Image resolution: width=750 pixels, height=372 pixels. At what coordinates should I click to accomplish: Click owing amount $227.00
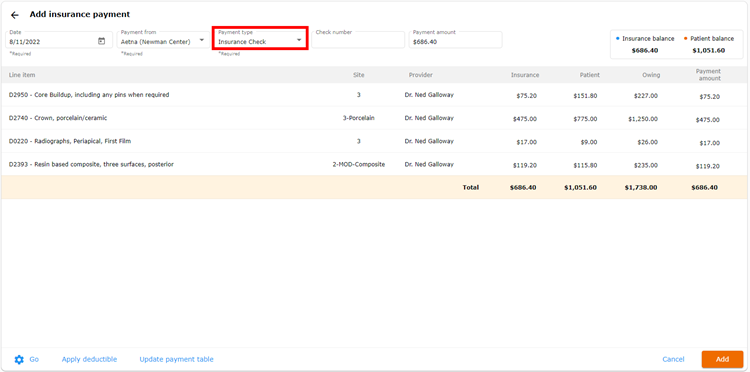tap(647, 96)
